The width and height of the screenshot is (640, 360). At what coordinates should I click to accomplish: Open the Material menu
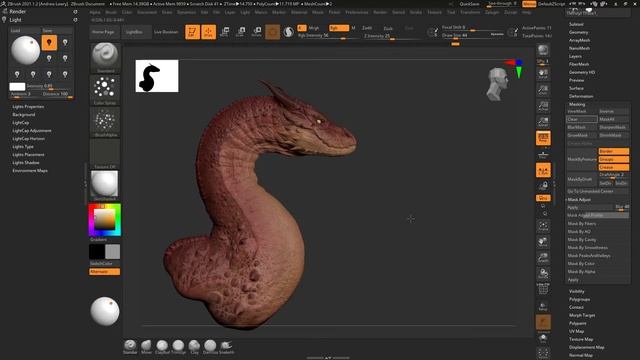pos(299,12)
